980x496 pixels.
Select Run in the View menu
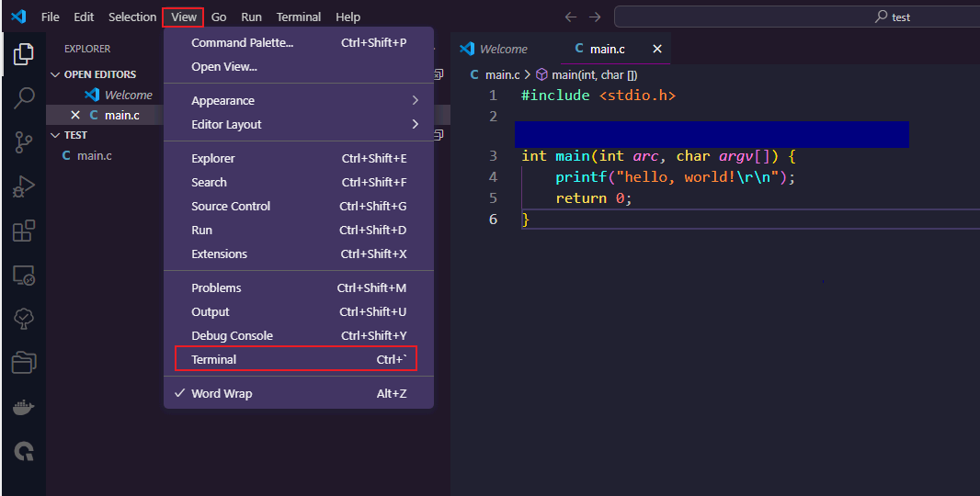(x=299, y=230)
